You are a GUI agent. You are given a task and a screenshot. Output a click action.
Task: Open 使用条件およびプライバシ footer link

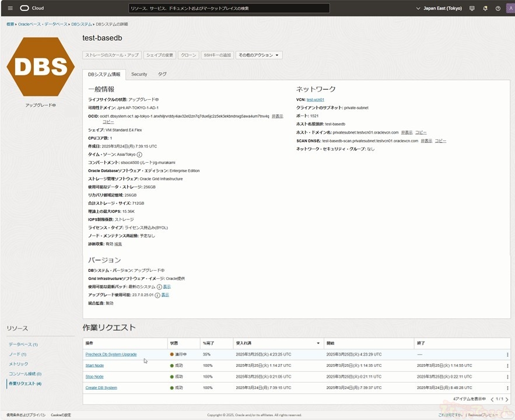(x=26, y=415)
